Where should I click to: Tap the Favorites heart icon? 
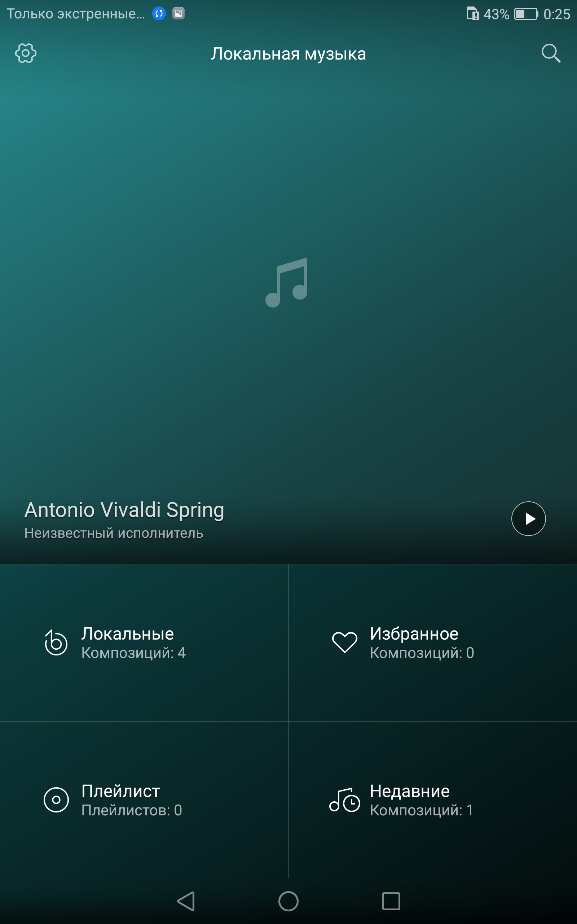tap(344, 642)
